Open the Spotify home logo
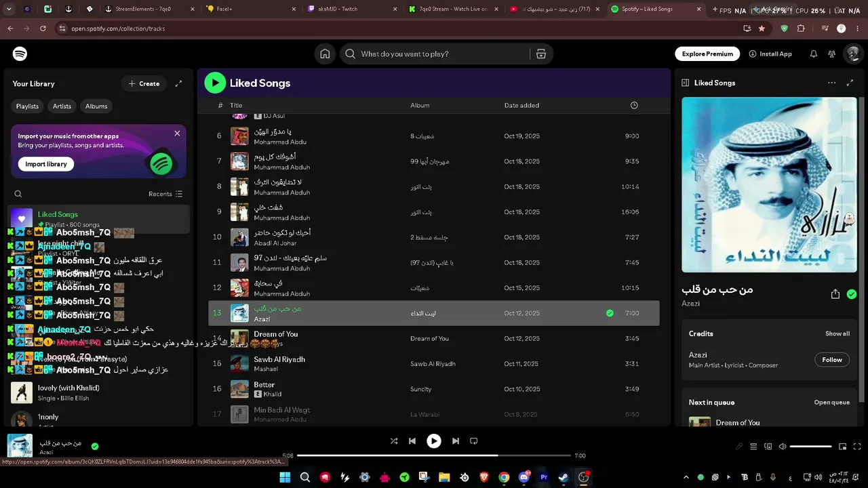The height and width of the screenshot is (488, 868). click(x=20, y=54)
